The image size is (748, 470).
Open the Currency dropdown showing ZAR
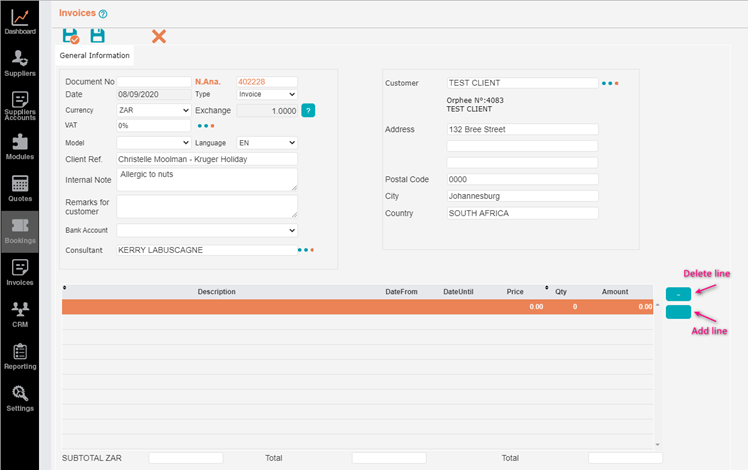point(154,110)
